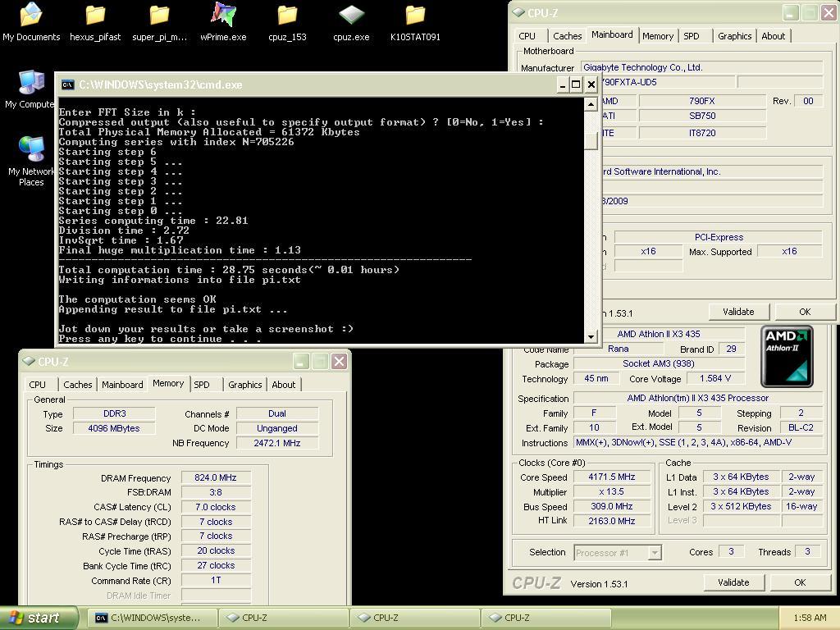Click the IT8720 LPCIO field

(702, 133)
